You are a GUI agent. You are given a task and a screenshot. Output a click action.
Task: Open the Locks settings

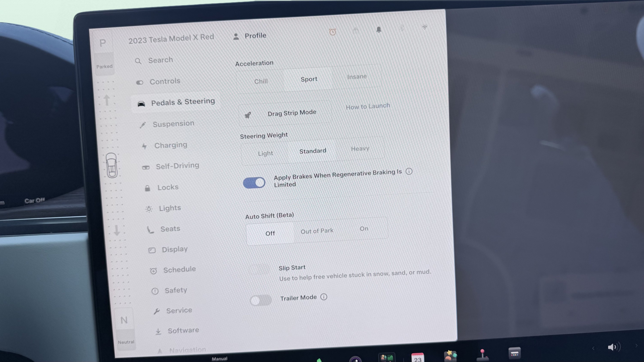pyautogui.click(x=161, y=187)
